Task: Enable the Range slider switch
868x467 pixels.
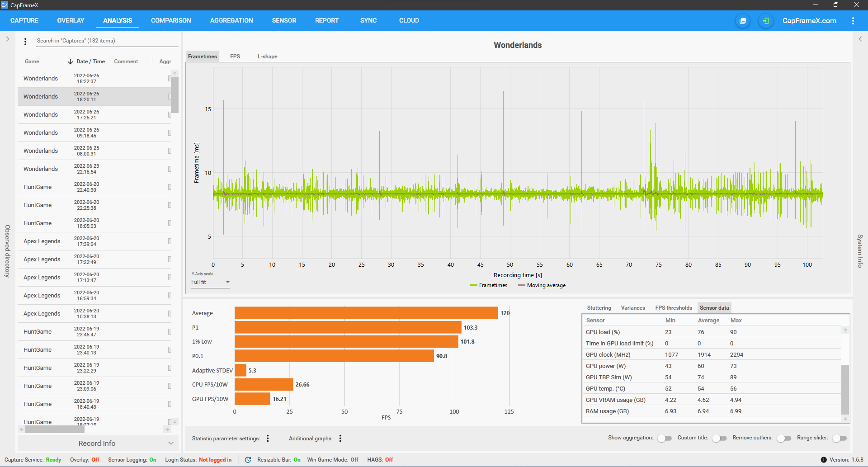Action: (839, 438)
